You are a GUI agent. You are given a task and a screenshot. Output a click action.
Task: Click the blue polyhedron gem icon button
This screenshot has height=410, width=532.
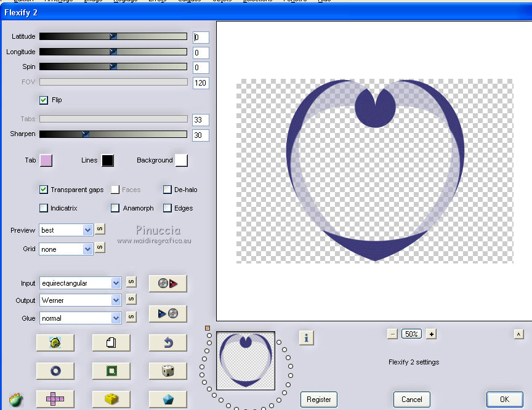[x=167, y=399]
